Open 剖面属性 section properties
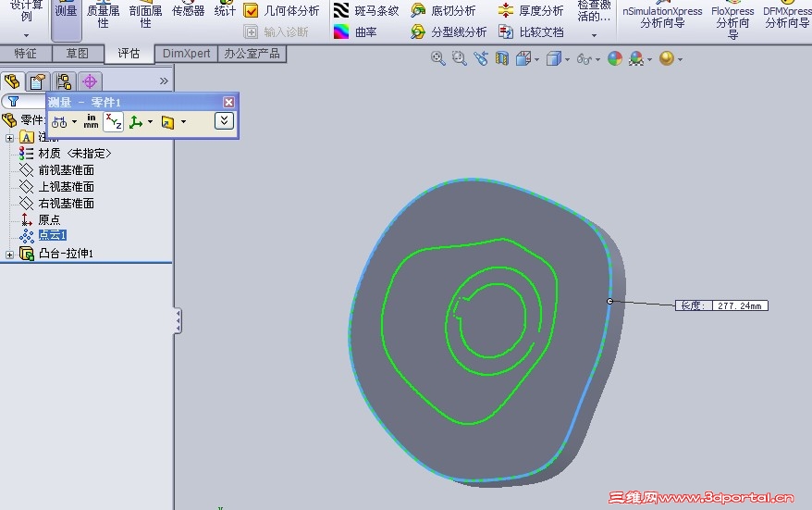Viewport: 812px width, 510px height. click(x=145, y=17)
